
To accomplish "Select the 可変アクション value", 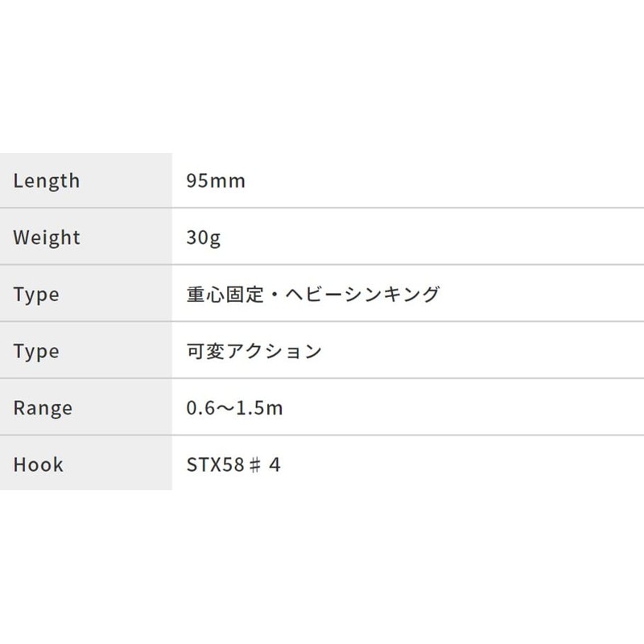I will coord(254,351).
